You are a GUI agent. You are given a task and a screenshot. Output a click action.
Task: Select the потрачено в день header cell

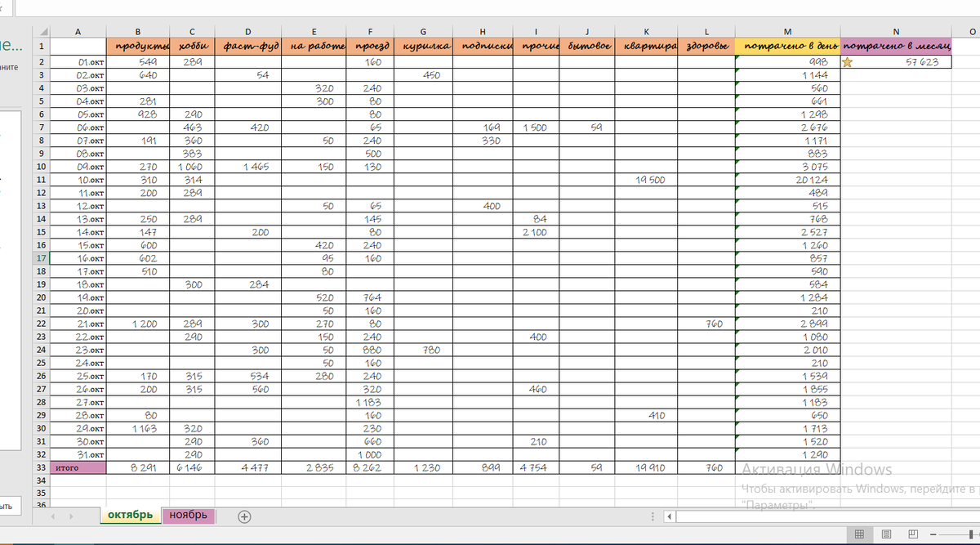pos(788,47)
